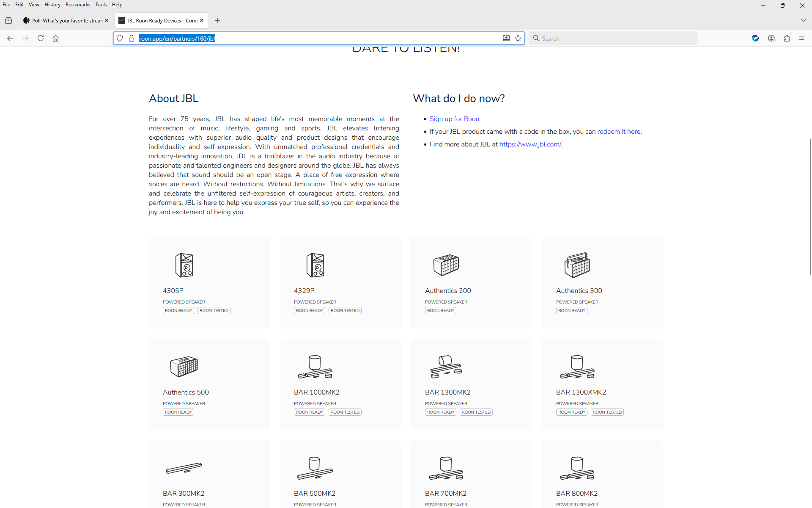
Task: Open the Firefox account icon
Action: (771, 38)
